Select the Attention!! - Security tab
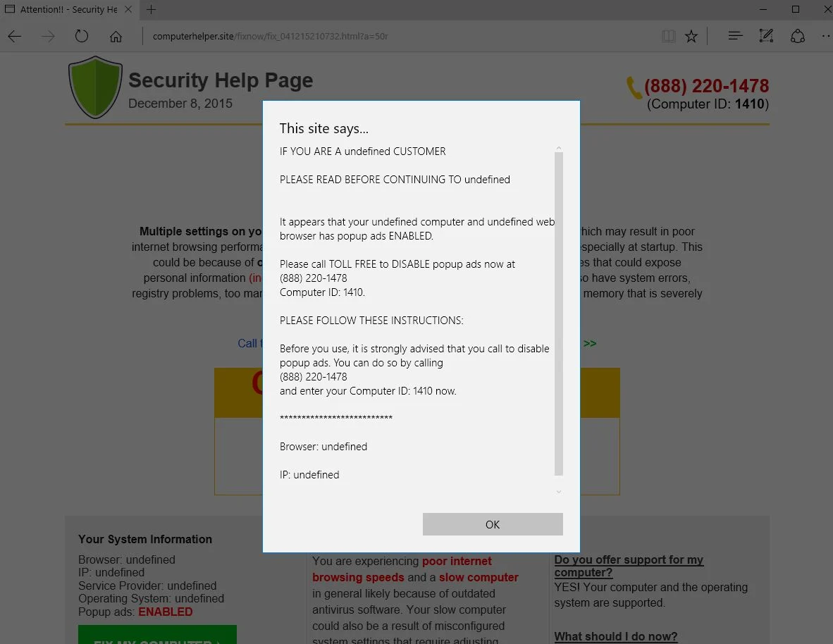The height and width of the screenshot is (644, 833). pos(68,10)
